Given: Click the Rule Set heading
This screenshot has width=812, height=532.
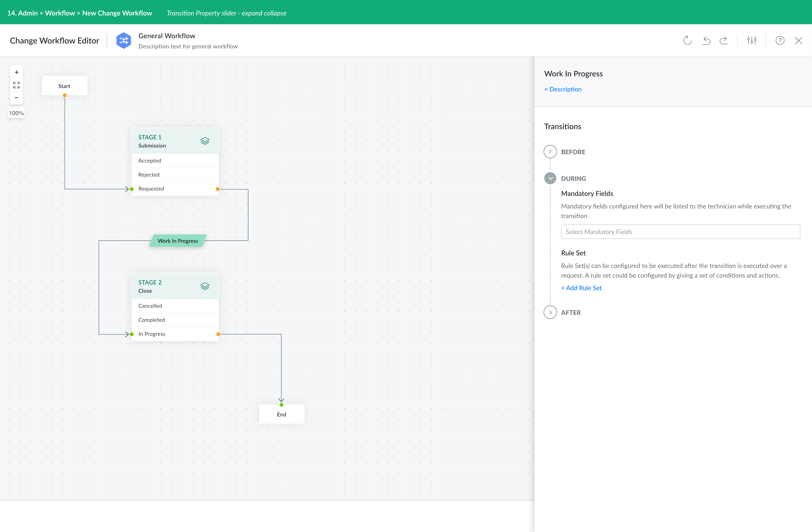Looking at the screenshot, I should click(x=573, y=253).
